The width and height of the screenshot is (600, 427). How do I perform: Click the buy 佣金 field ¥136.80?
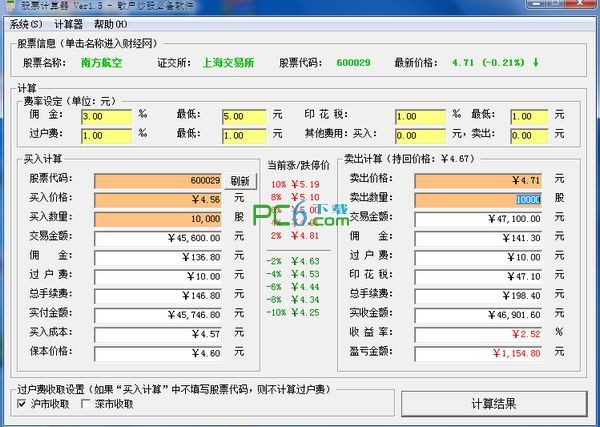pyautogui.click(x=158, y=258)
